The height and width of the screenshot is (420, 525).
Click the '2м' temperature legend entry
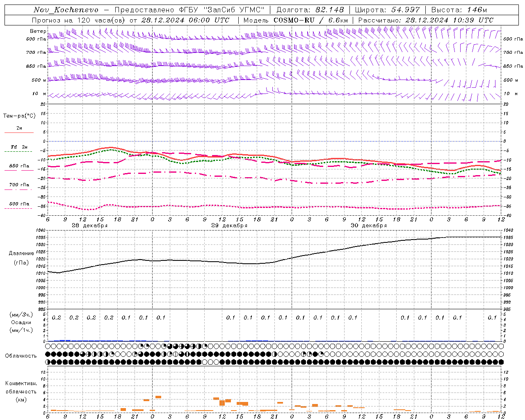click(19, 128)
